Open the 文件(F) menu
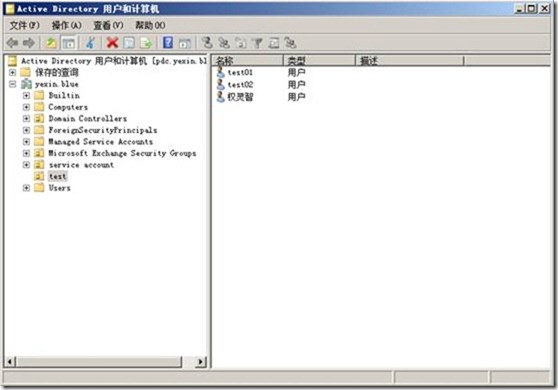 pos(24,25)
